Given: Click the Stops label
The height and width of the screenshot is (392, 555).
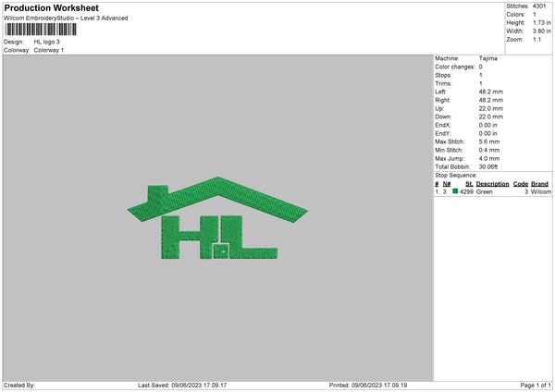Looking at the screenshot, I should (x=443, y=76).
